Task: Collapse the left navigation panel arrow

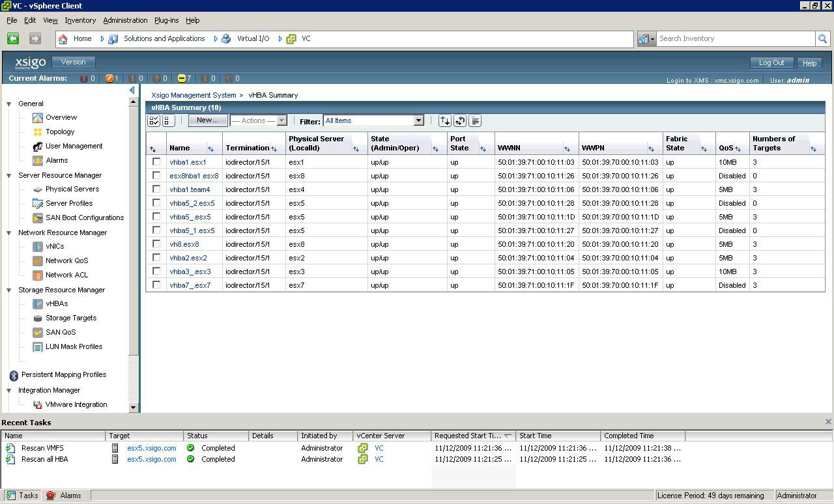Action: point(132,91)
